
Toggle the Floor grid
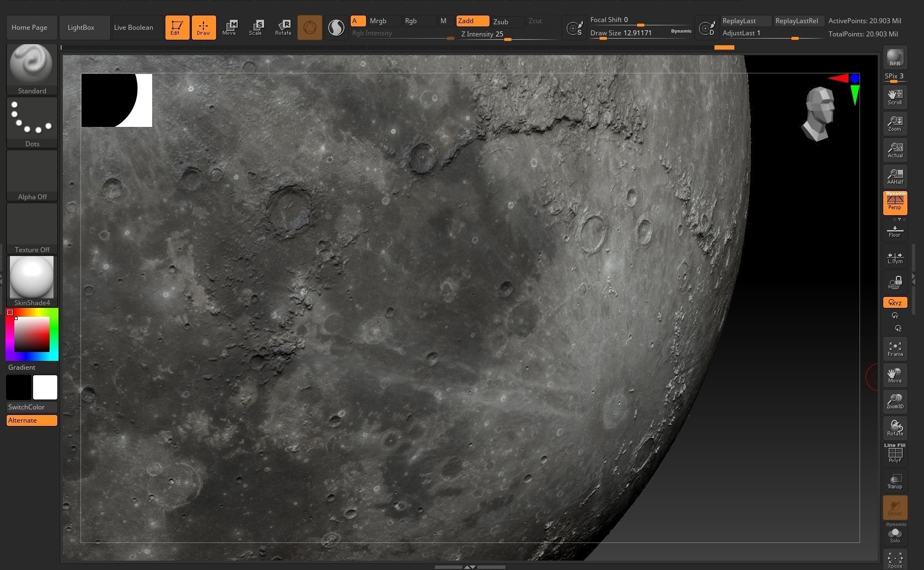(x=895, y=230)
